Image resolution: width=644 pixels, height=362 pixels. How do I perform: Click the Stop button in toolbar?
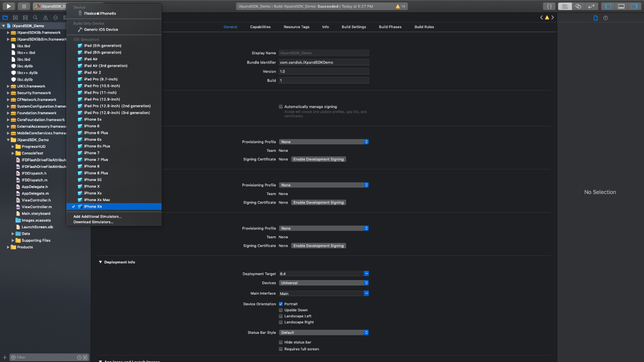click(x=24, y=6)
